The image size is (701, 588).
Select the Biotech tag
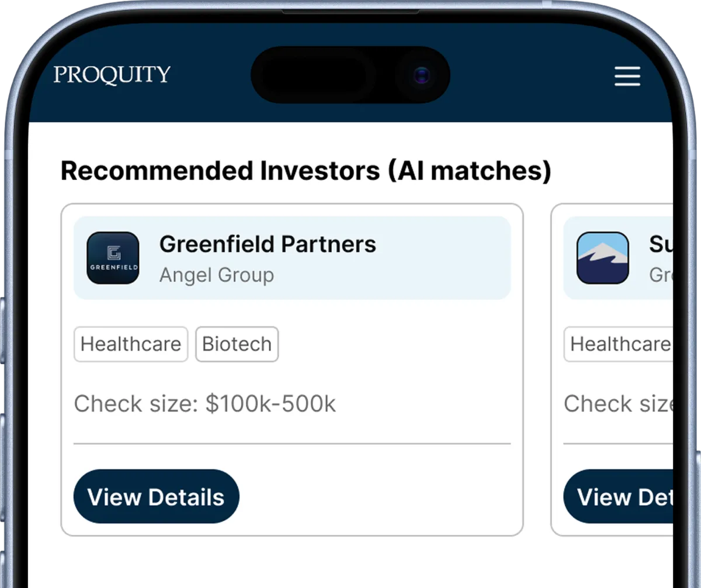click(x=237, y=344)
